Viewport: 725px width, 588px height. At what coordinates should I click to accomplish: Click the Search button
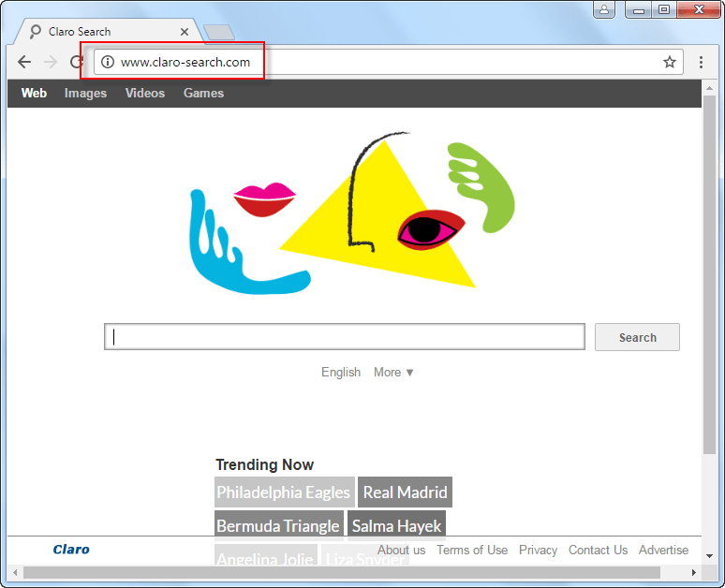point(637,337)
